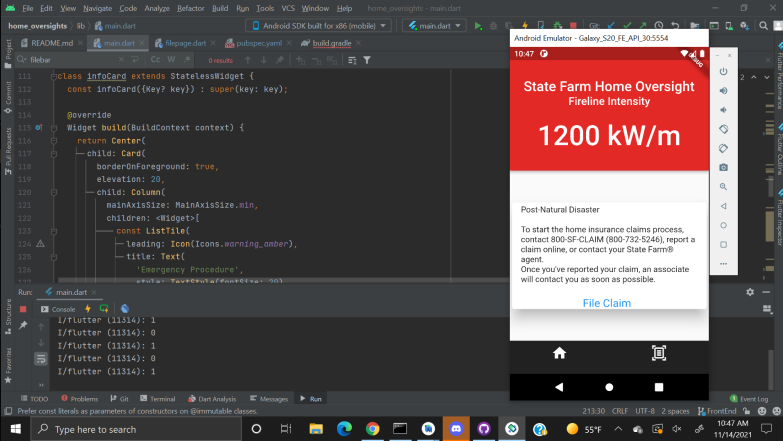Tap Android back navigation button
This screenshot has height=441, width=783.
pyautogui.click(x=559, y=387)
